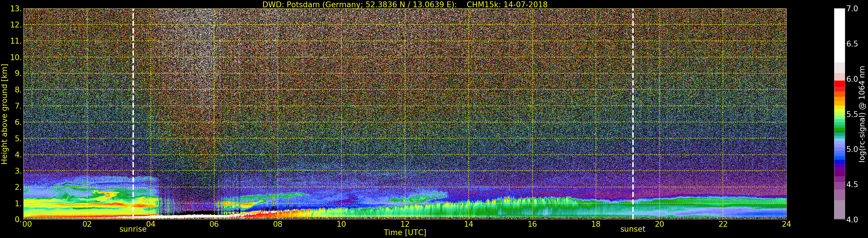This screenshot has width=868, height=238.
Task: Click the height axis tick '3.'
Action: tap(18, 171)
